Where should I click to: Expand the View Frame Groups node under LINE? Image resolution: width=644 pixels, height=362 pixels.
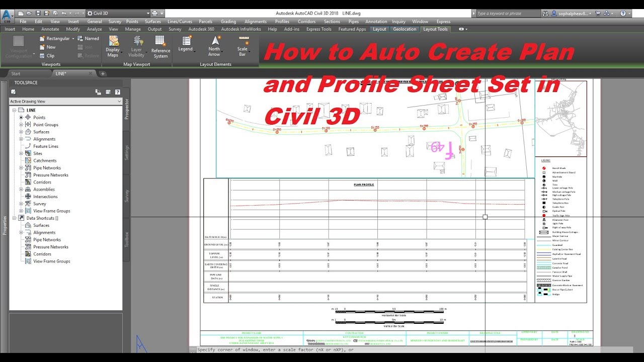(x=21, y=211)
